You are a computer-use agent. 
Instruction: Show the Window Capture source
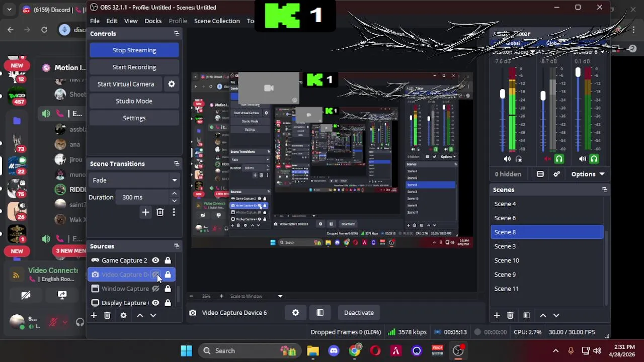[155, 289]
